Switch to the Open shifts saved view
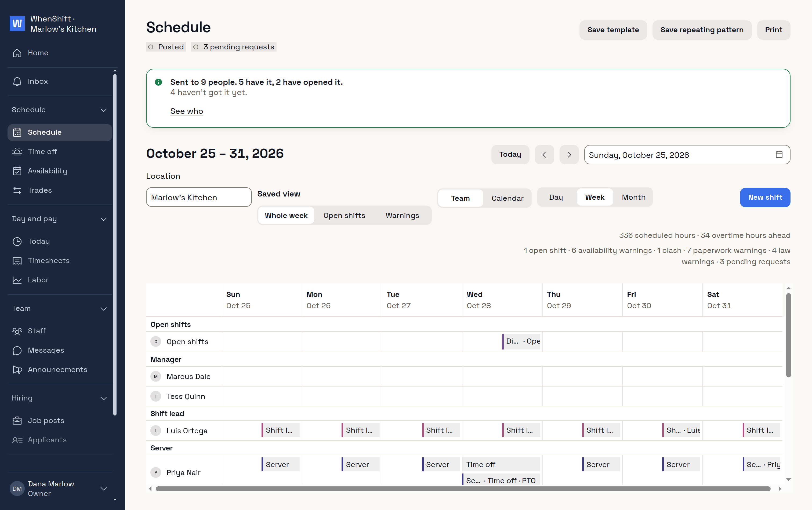This screenshot has width=812, height=510. tap(344, 215)
